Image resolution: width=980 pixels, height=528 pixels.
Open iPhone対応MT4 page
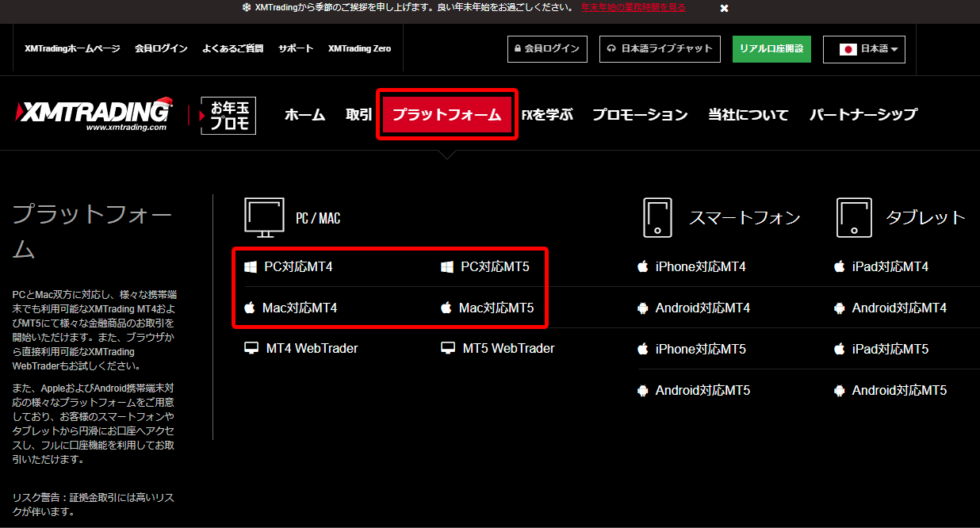(x=700, y=266)
